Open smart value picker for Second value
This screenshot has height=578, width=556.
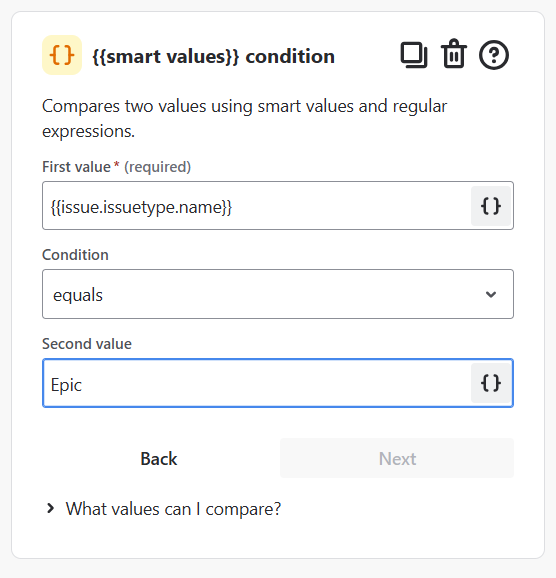pyautogui.click(x=491, y=383)
